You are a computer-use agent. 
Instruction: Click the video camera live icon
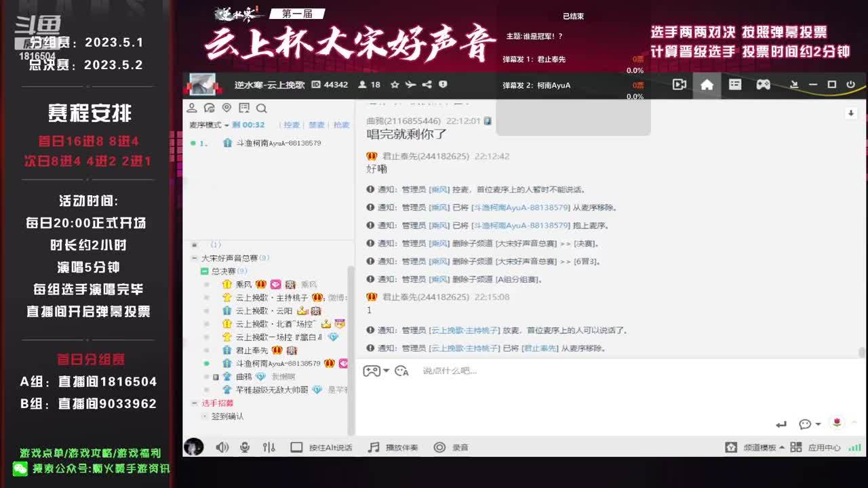(679, 85)
